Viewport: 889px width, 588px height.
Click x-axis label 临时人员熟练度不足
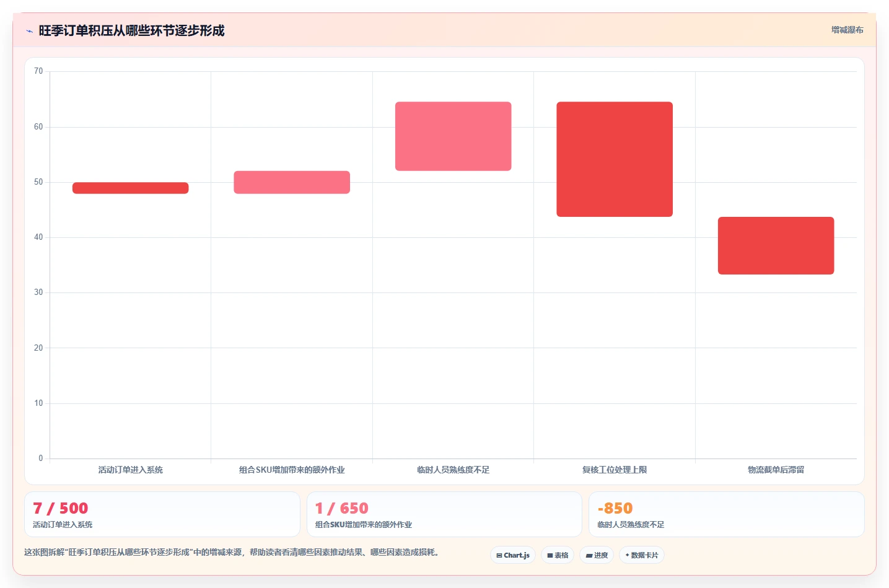[x=453, y=470]
